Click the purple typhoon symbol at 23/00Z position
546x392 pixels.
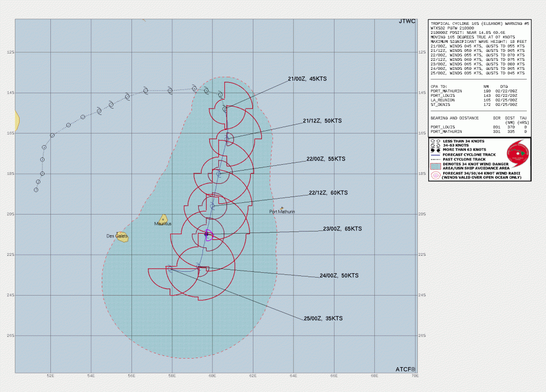(x=208, y=235)
